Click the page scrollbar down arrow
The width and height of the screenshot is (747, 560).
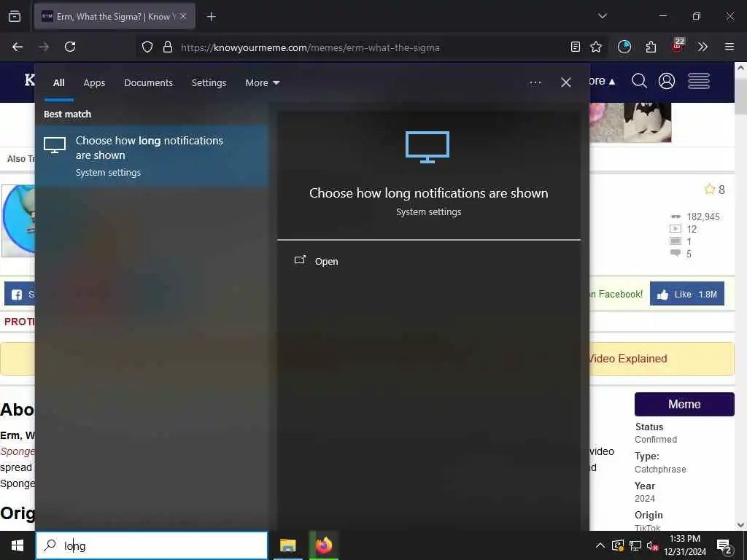click(740, 525)
